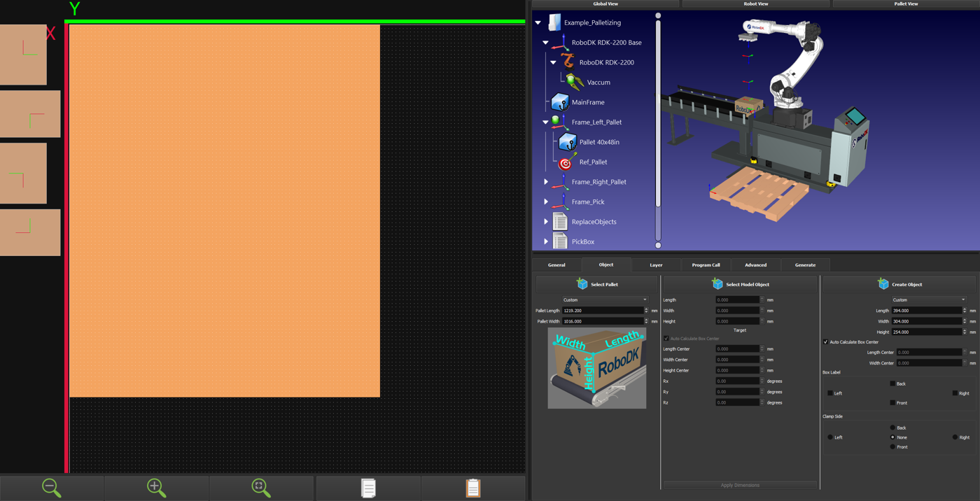This screenshot has height=501, width=980.
Task: Click the paste clipboard icon
Action: click(x=473, y=488)
